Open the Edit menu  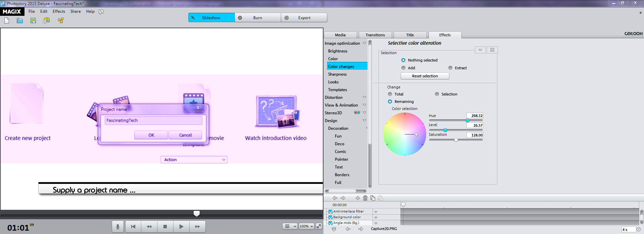coord(44,11)
